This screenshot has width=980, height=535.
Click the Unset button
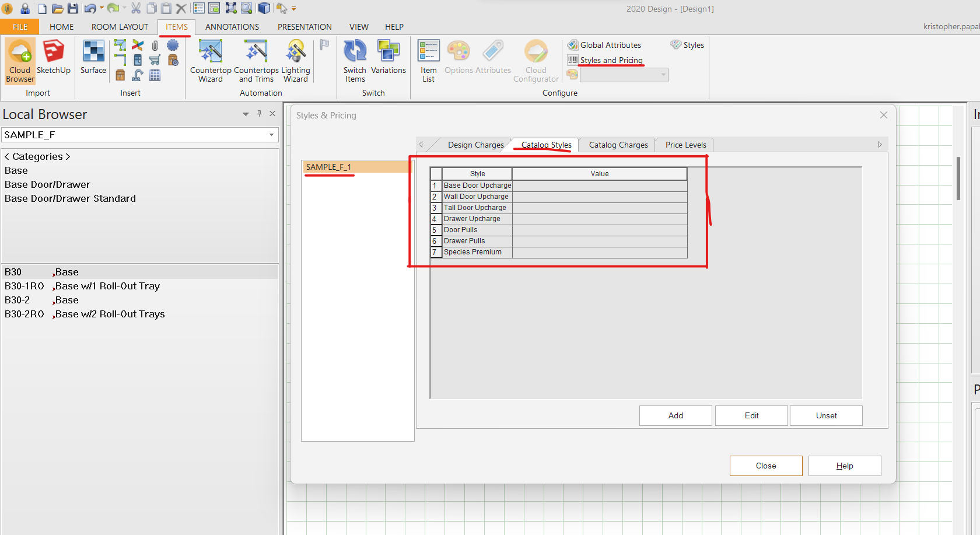(x=826, y=415)
